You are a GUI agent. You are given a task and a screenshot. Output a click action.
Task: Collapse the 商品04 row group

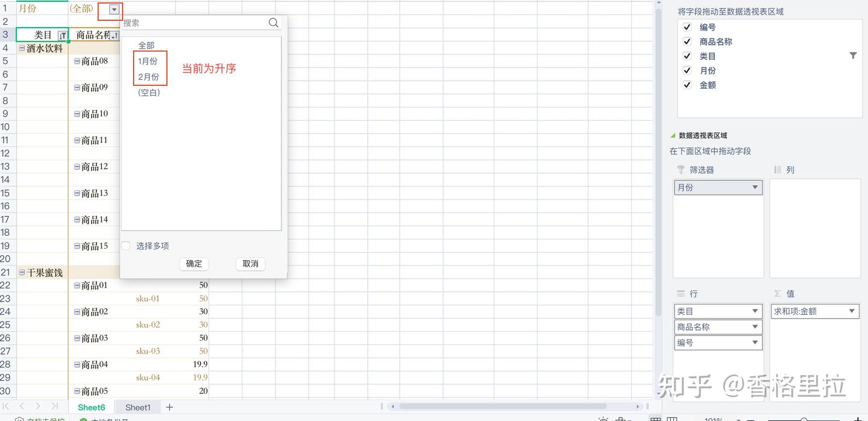[x=77, y=365]
